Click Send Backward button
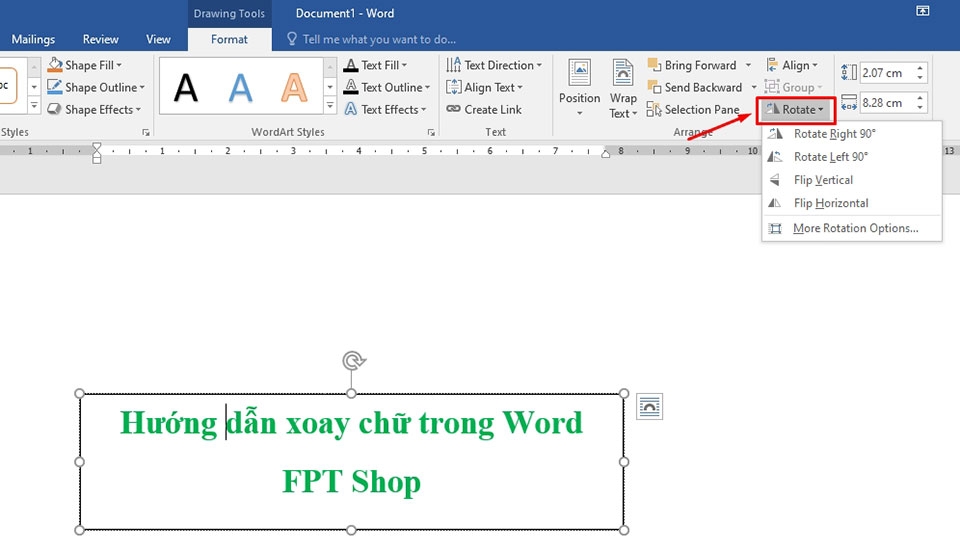 (x=695, y=87)
